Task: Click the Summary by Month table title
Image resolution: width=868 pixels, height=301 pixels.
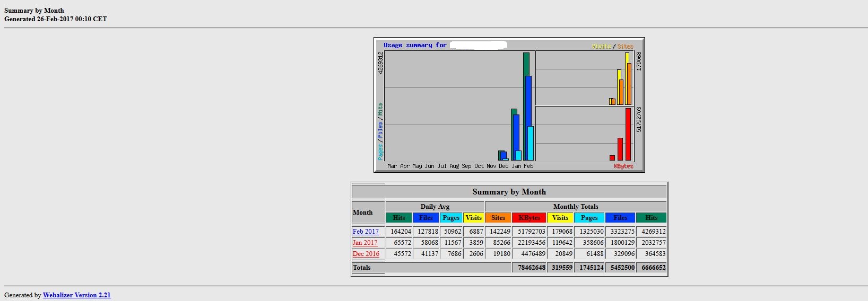Action: coord(509,192)
